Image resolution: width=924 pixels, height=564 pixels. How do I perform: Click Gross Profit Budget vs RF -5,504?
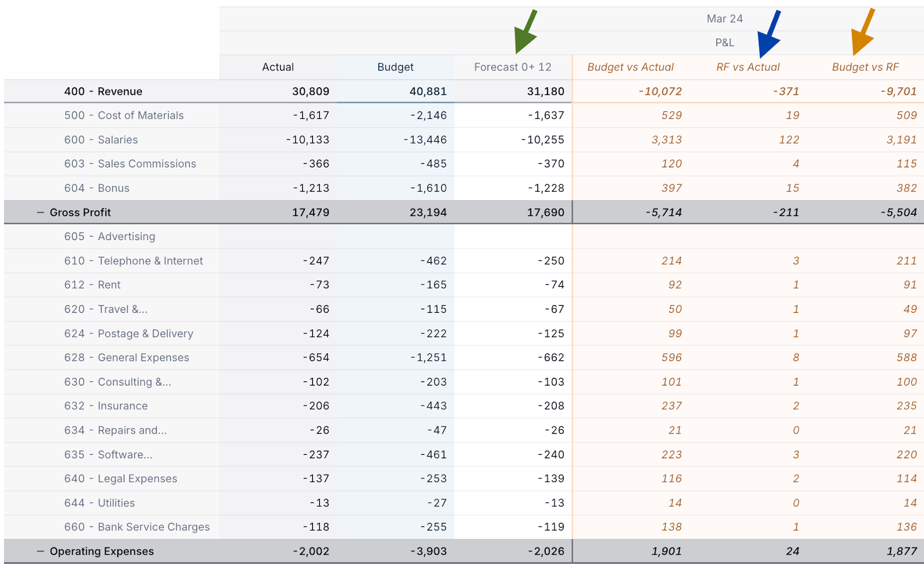(x=899, y=212)
